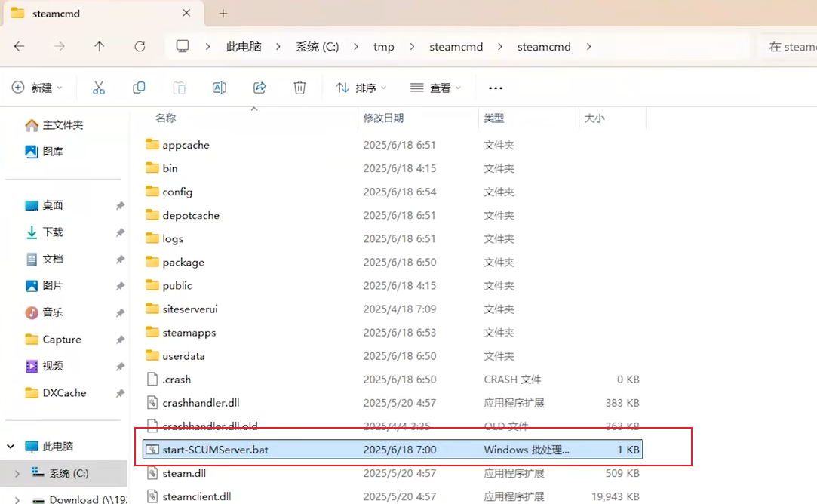Click the pin icon beside 文档
Screen dimensions: 817x504
121,259
